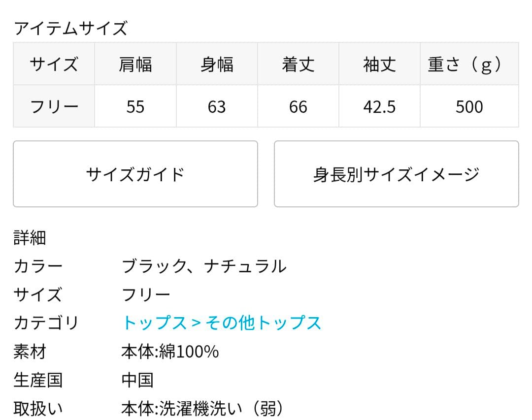Select the color text ブラック、ナチュラル
This screenshot has width=532, height=420.
204,266
